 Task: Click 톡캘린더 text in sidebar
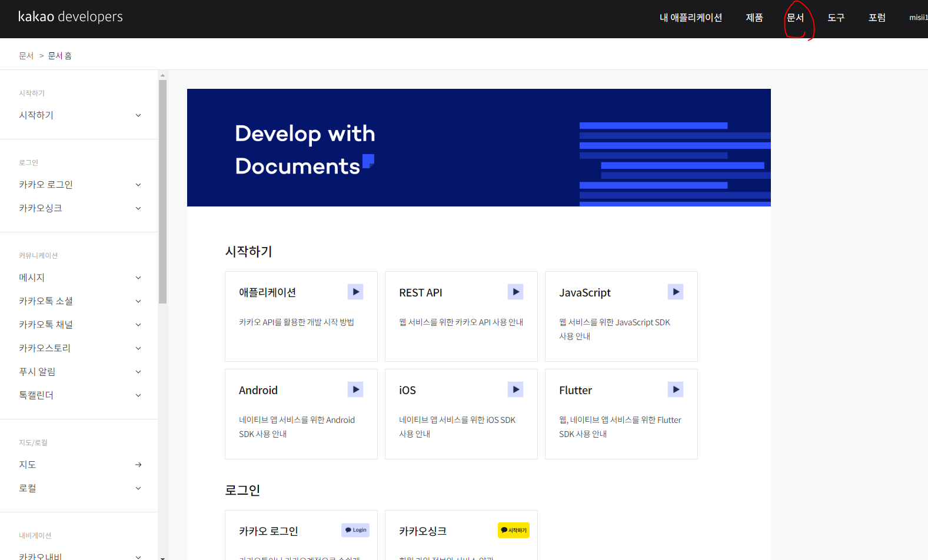pyautogui.click(x=36, y=395)
